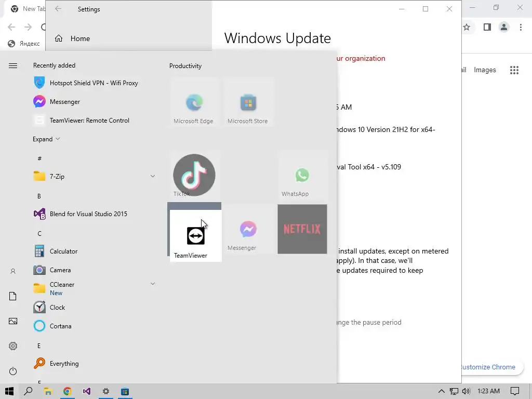Expand the Start menu hamburger navigation
The image size is (532, 399).
click(x=13, y=65)
